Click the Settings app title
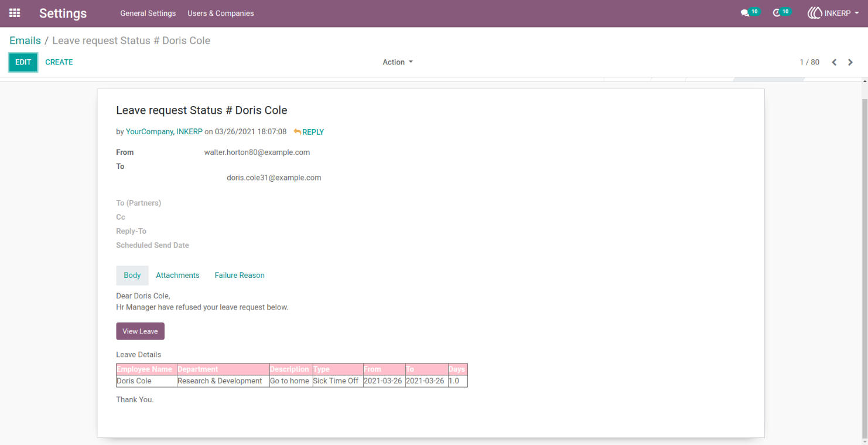 tap(63, 13)
